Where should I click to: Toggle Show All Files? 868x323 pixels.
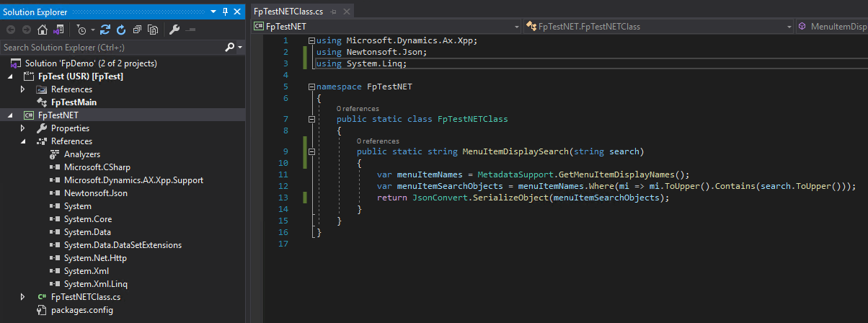pos(153,30)
